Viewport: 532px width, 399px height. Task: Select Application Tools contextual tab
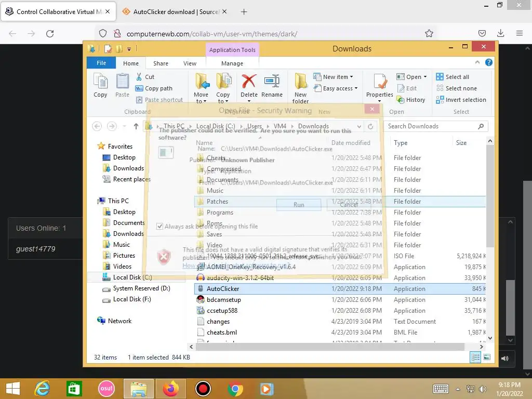coord(232,50)
